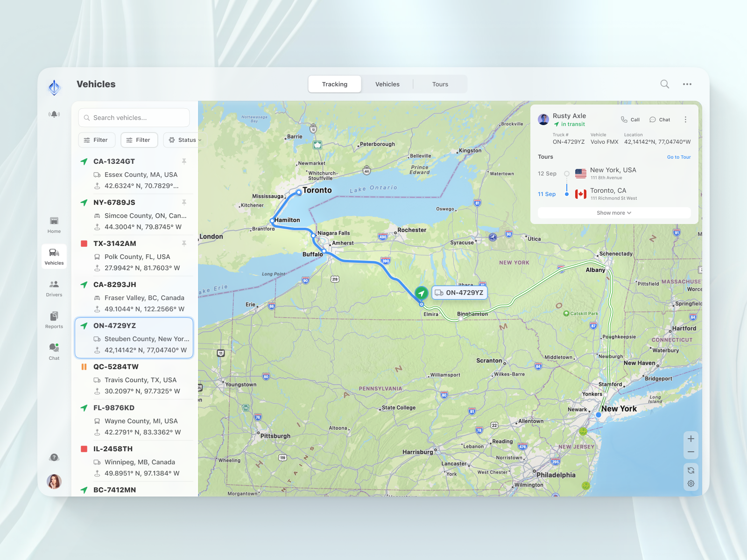
Task: Click the Go to Tour link
Action: click(x=679, y=157)
